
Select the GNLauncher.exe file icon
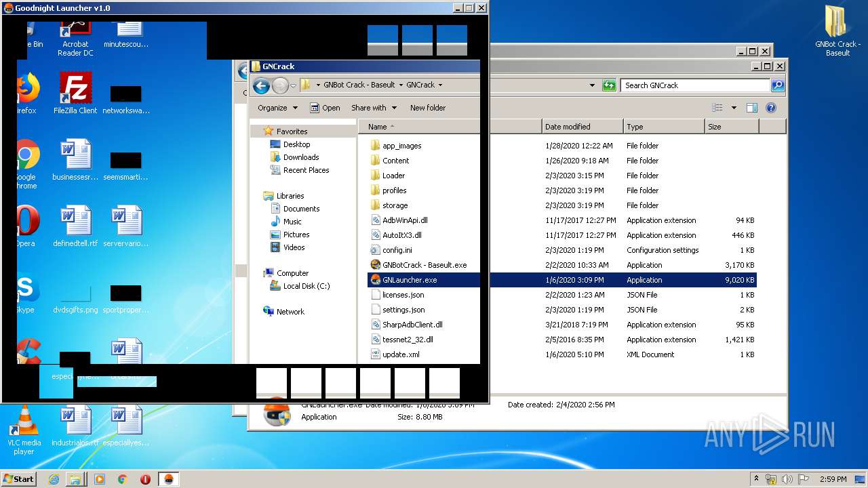click(376, 280)
